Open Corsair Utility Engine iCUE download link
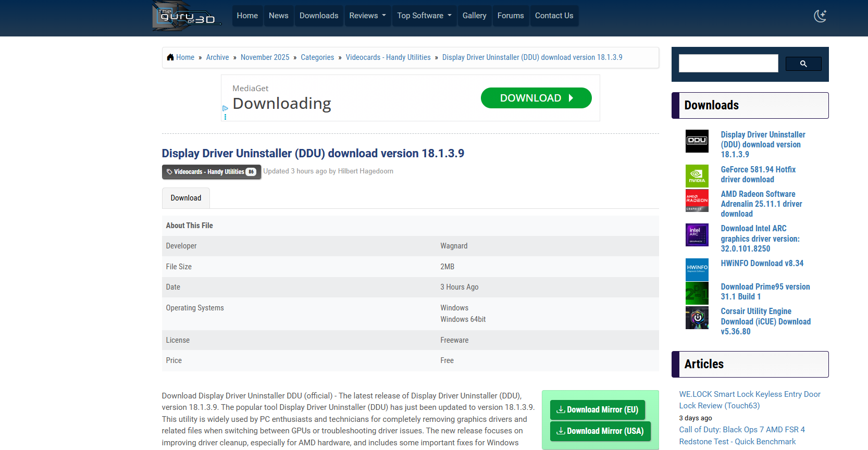The image size is (868, 450). [766, 321]
